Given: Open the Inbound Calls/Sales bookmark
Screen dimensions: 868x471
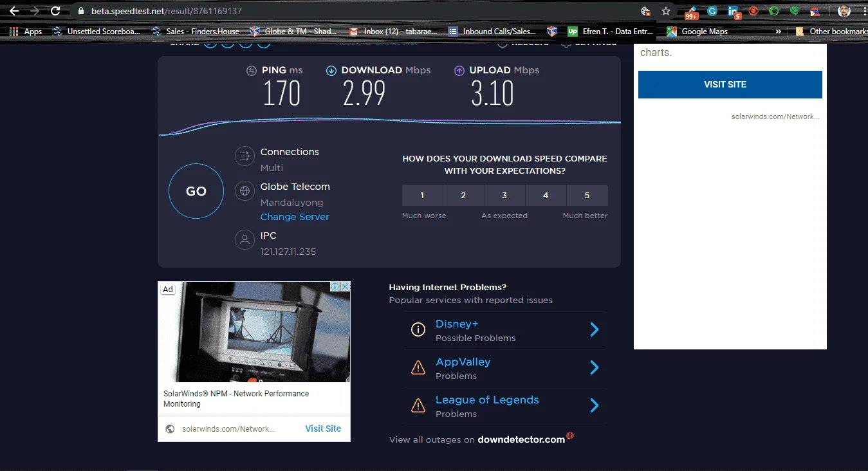Looking at the screenshot, I should (x=493, y=32).
